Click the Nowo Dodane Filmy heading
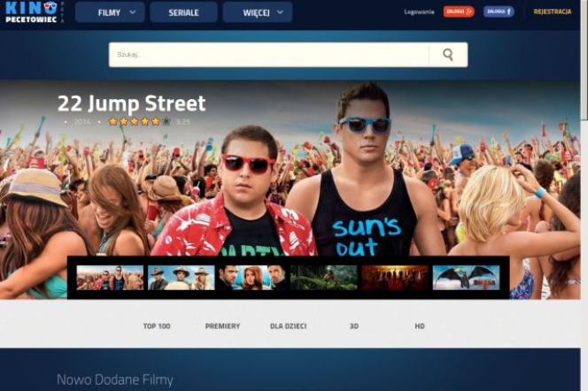The height and width of the screenshot is (391, 588). (115, 379)
